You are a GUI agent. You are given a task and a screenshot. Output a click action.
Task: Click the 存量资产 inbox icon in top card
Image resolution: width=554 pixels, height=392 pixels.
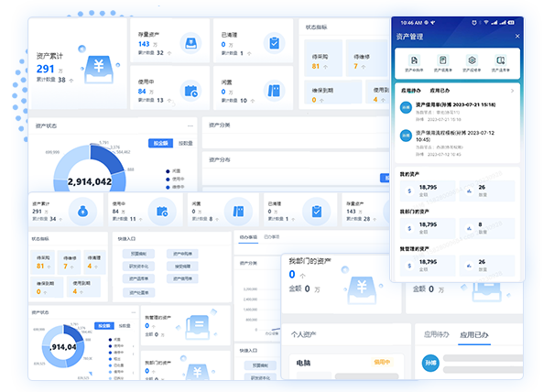[x=190, y=43]
